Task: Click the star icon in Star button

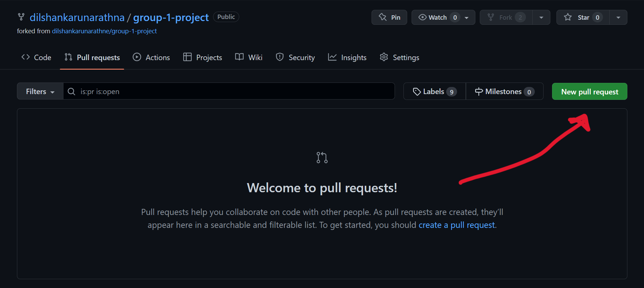Action: click(x=568, y=17)
